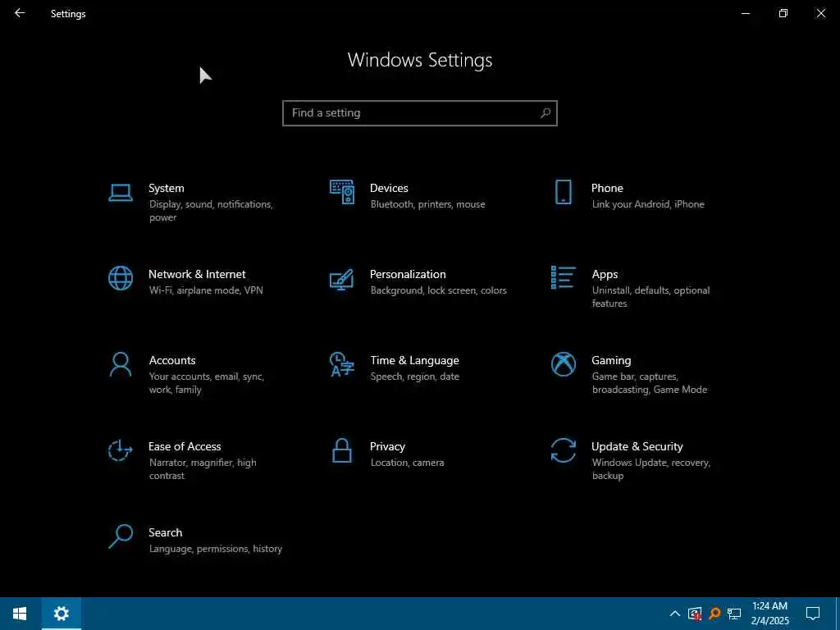Open the Personalization settings title
Screen dimensions: 840x630
[x=408, y=274]
